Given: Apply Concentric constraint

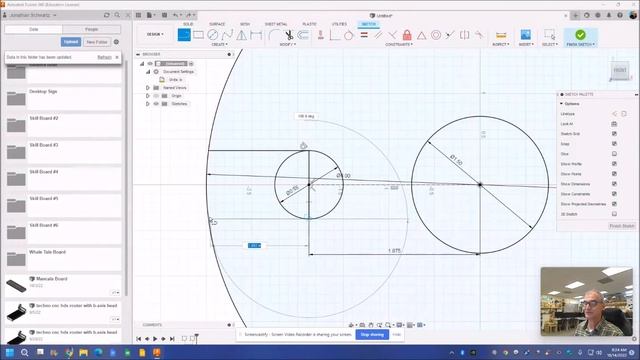Looking at the screenshot, I should (x=436, y=35).
